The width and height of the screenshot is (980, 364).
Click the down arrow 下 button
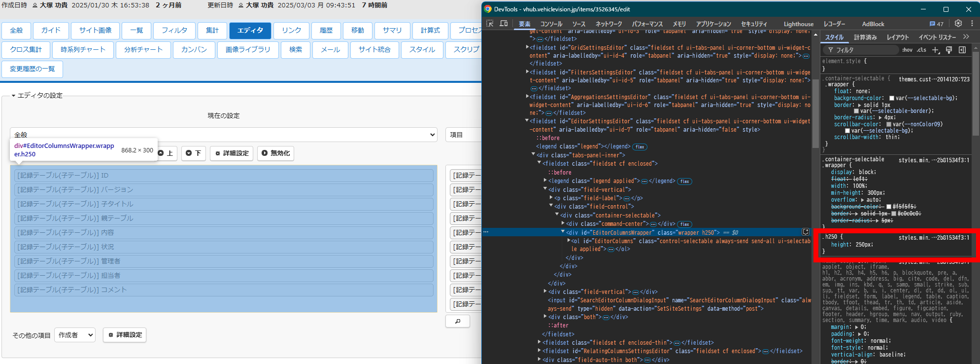(194, 153)
